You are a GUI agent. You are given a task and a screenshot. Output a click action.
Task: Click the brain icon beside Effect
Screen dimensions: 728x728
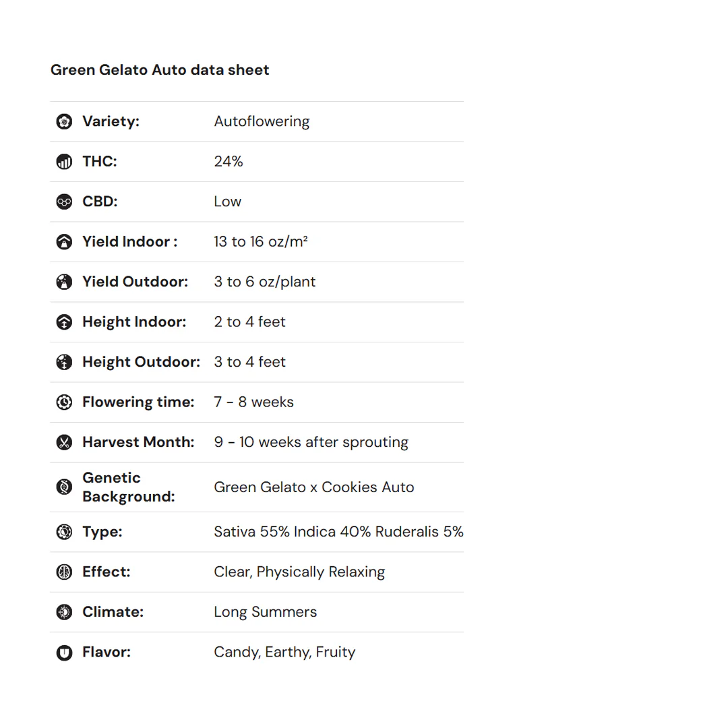(64, 572)
